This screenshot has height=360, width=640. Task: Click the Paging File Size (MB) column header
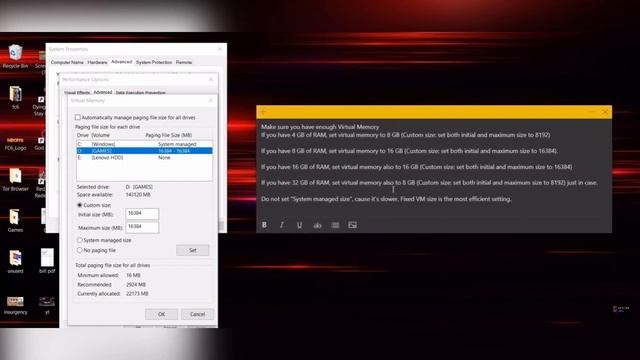(x=169, y=135)
